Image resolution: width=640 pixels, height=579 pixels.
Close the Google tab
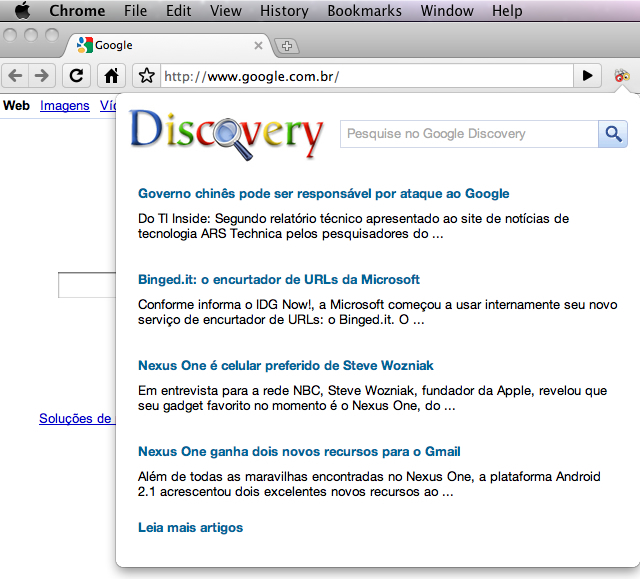[x=258, y=45]
